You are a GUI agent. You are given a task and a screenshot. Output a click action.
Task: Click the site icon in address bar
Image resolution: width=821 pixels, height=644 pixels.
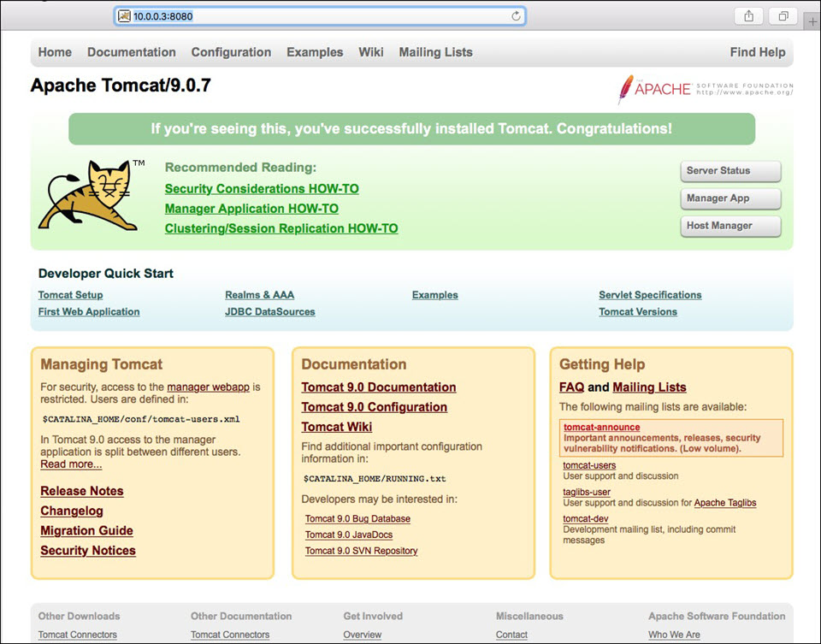coord(124,16)
